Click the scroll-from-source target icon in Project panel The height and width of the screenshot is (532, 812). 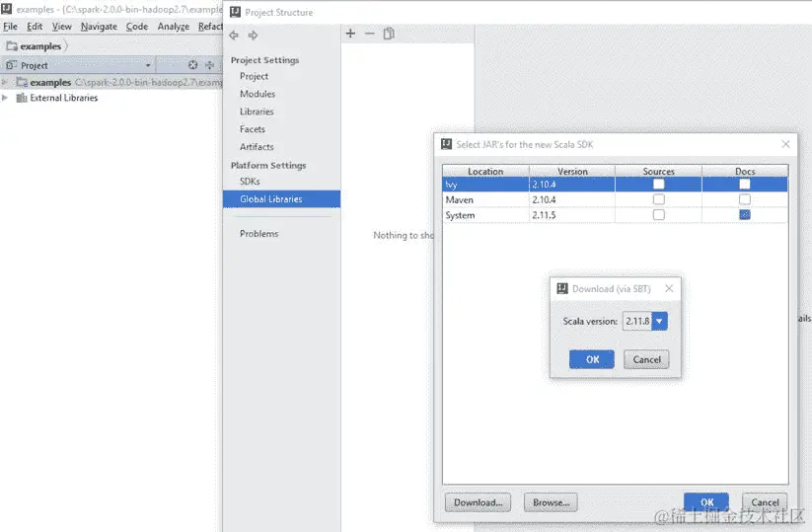(x=192, y=65)
